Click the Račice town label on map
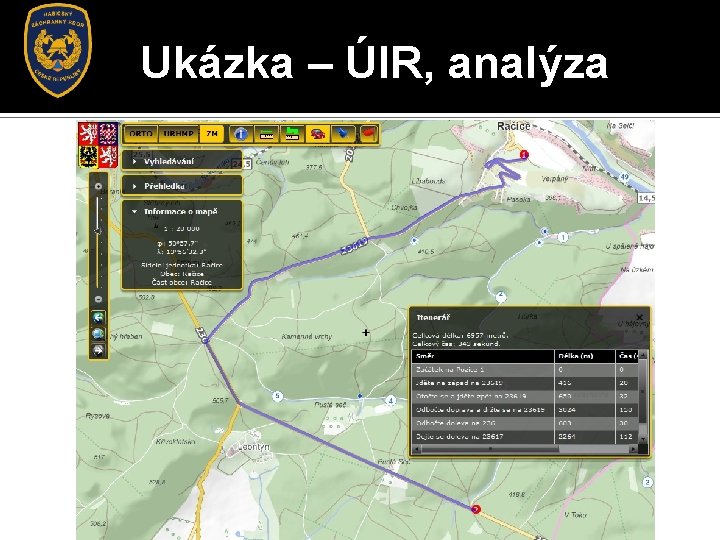Image resolution: width=720 pixels, height=540 pixels. (x=513, y=126)
